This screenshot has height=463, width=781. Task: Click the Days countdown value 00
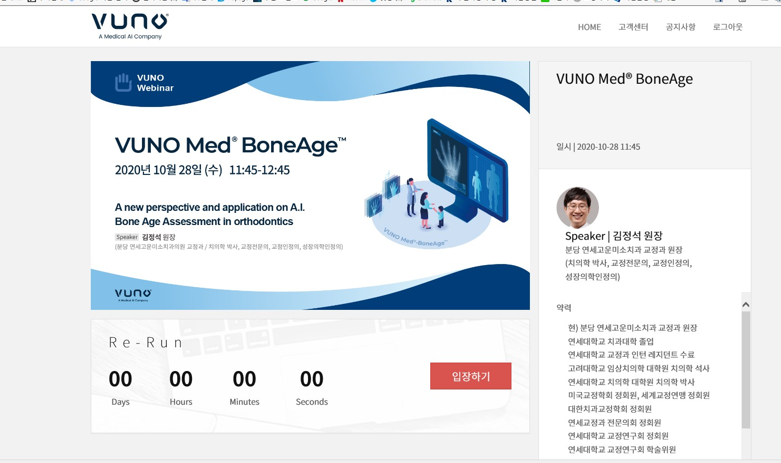tap(121, 379)
